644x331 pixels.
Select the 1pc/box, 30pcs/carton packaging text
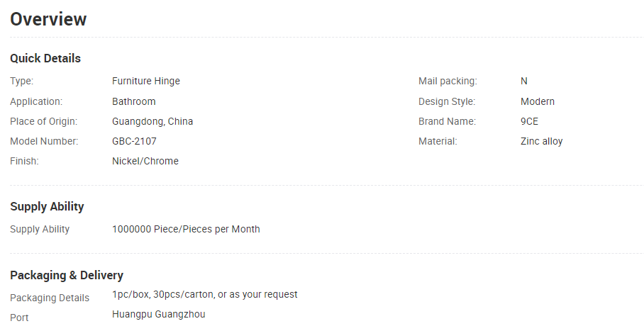[x=204, y=294]
